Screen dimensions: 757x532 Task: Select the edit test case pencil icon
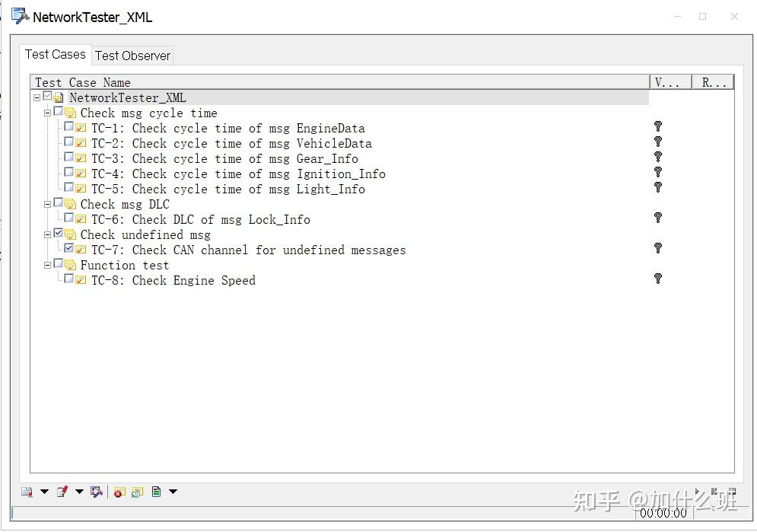pos(63,492)
